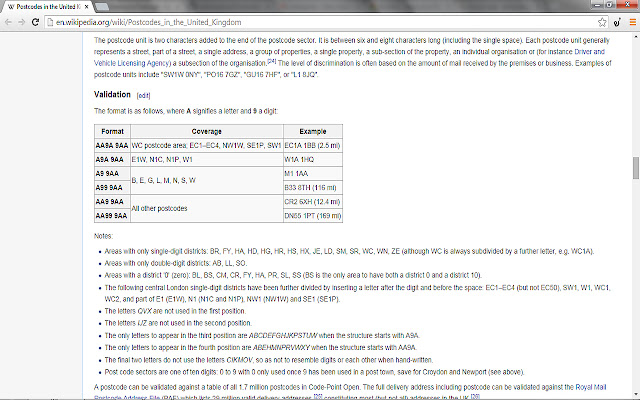Open the Chrome hamburger menu
Viewport: 640px width, 400px height.
(x=632, y=22)
